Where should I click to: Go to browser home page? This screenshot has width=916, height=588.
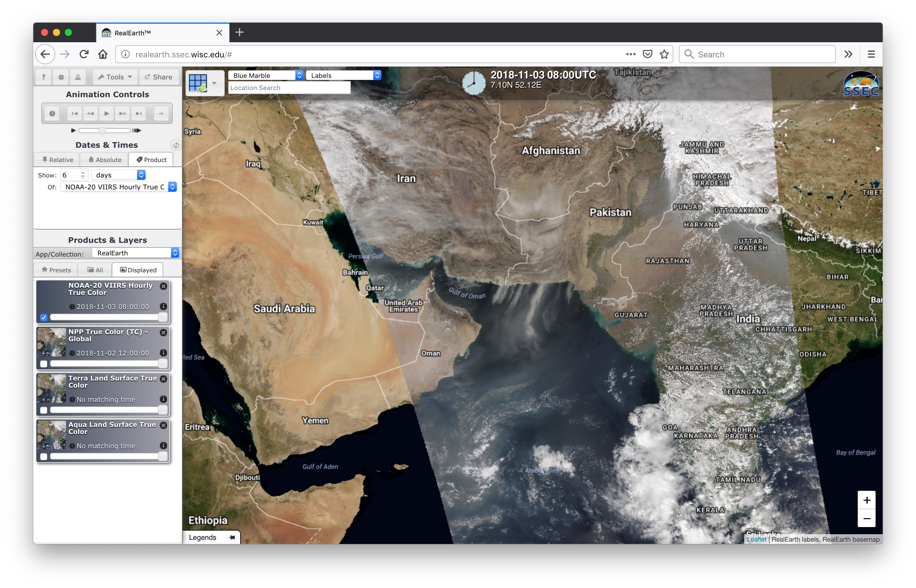[x=103, y=54]
